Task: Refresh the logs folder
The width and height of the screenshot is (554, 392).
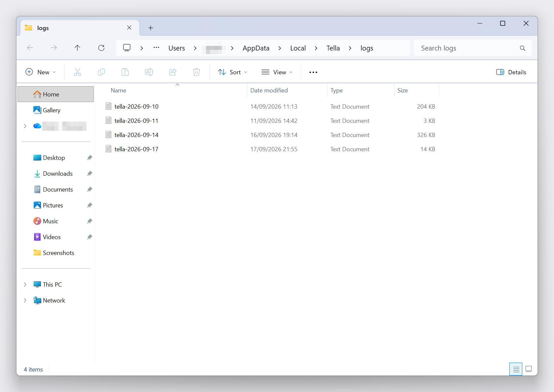Action: [x=101, y=48]
